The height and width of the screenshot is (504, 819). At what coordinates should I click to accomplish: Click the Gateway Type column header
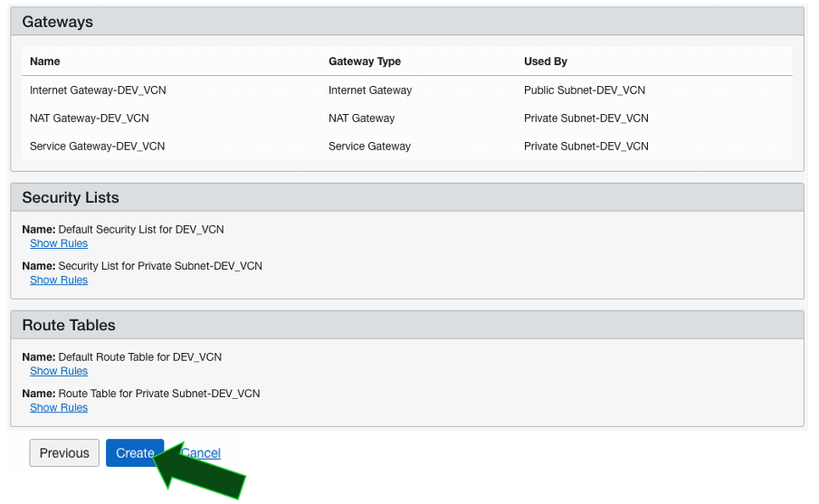point(365,62)
